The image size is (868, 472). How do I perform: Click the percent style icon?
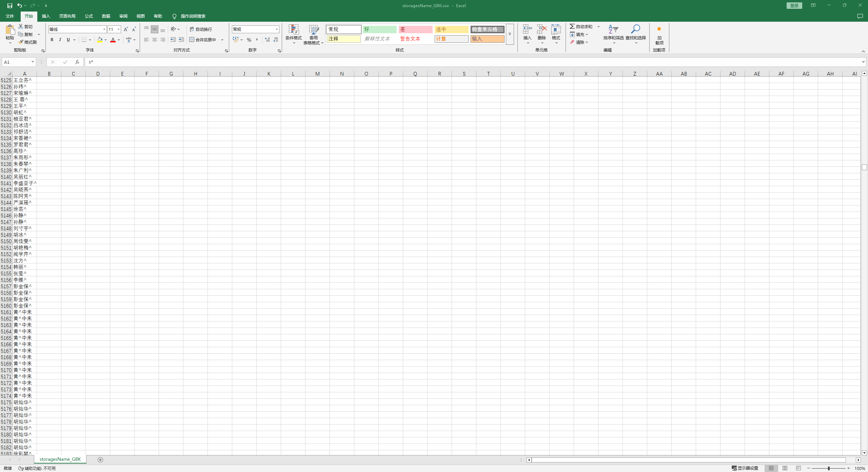249,40
